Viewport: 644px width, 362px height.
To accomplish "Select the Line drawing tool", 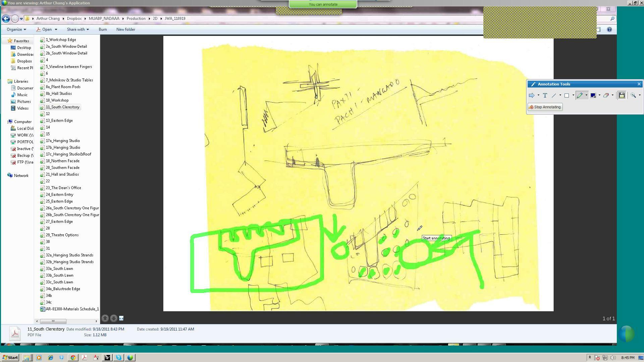I will click(554, 96).
